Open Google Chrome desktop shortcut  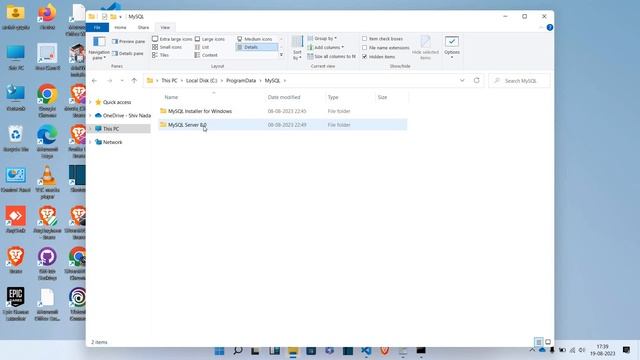click(x=47, y=100)
